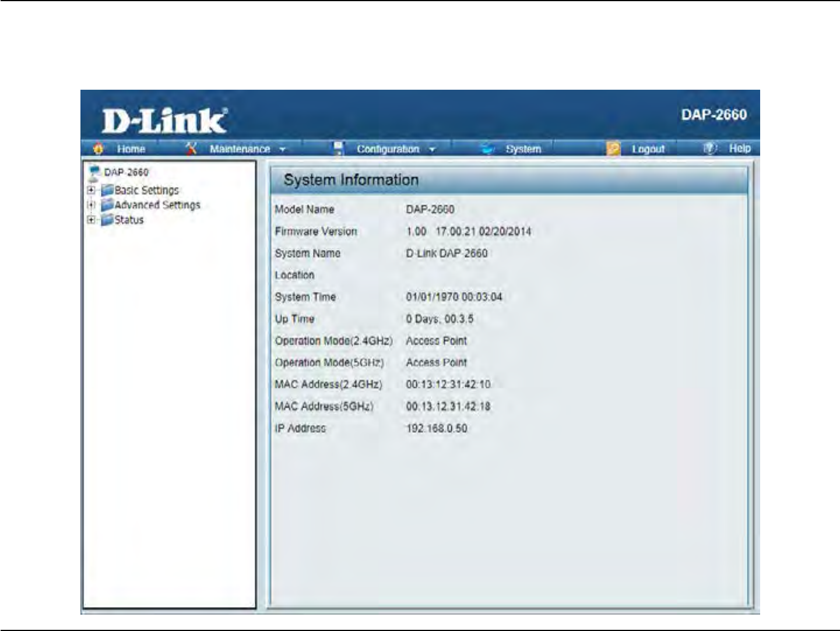Image resolution: width=840 pixels, height=631 pixels.
Task: Click the Firmware Version label
Action: tap(316, 231)
